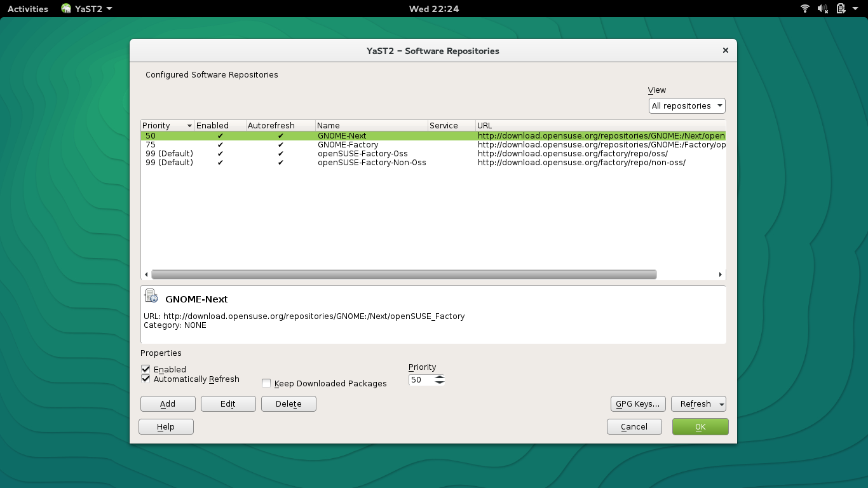Sort by the Enabled column header
868x488 pixels.
point(220,126)
